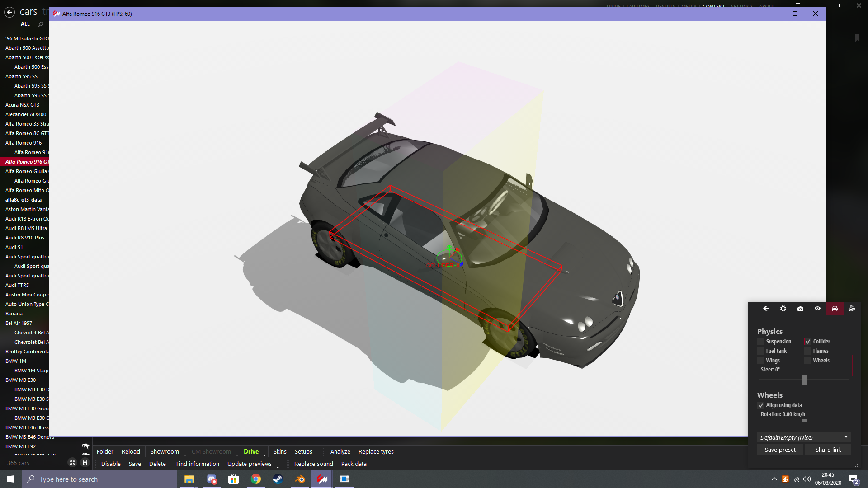Open Blender from the taskbar
Image resolution: width=868 pixels, height=488 pixels.
click(x=300, y=479)
